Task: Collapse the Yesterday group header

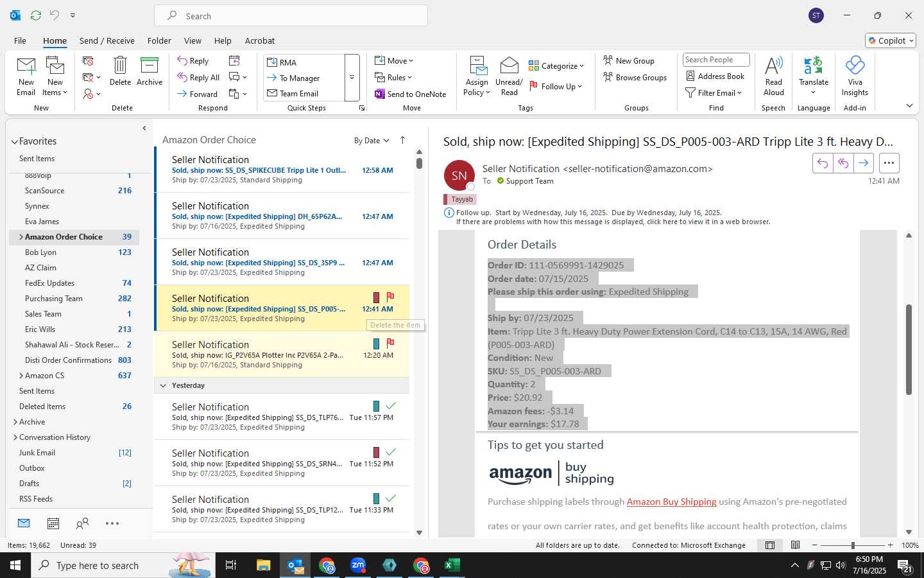Action: pyautogui.click(x=163, y=385)
